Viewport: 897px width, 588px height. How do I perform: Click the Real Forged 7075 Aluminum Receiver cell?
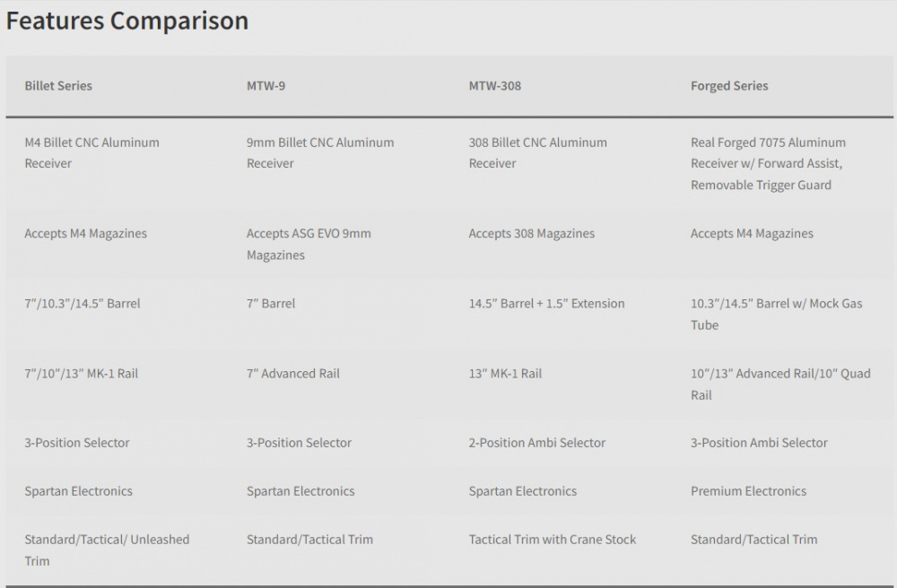[x=768, y=163]
